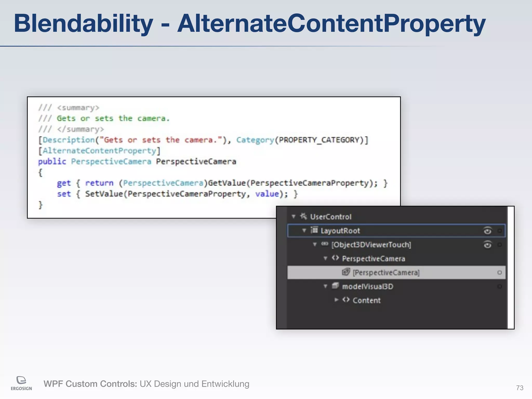Toggle lock dot on modelVisual3D row
Screen dimensions: 532x399
coord(500,287)
